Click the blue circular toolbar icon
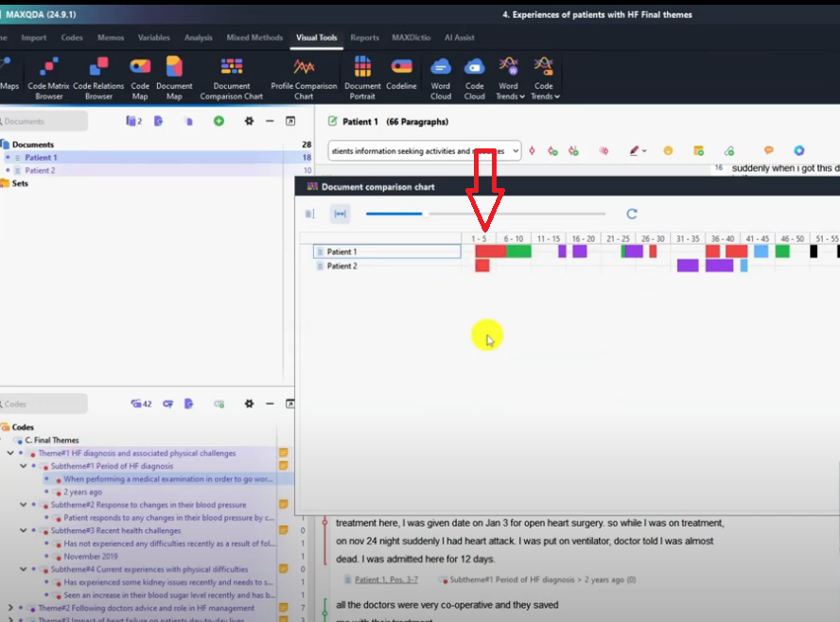 pos(799,150)
